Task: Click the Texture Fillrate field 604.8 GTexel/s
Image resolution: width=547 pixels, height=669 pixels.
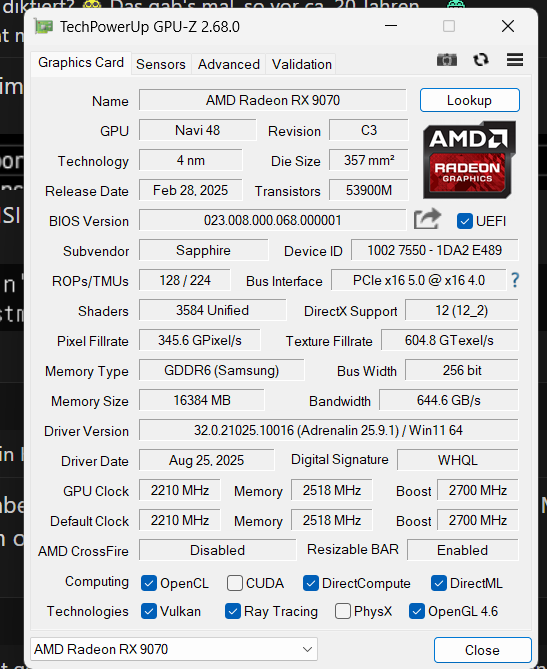Action: click(450, 340)
